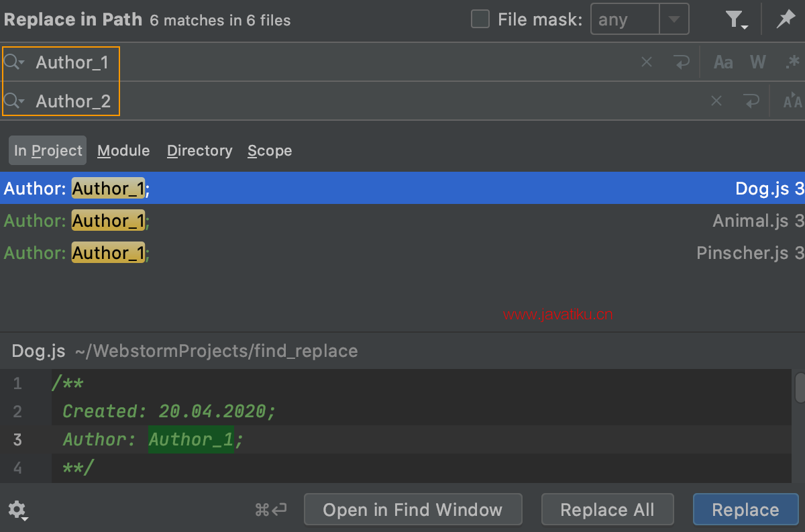The image size is (805, 532).
Task: Open the settings gear menu
Action: click(x=17, y=509)
